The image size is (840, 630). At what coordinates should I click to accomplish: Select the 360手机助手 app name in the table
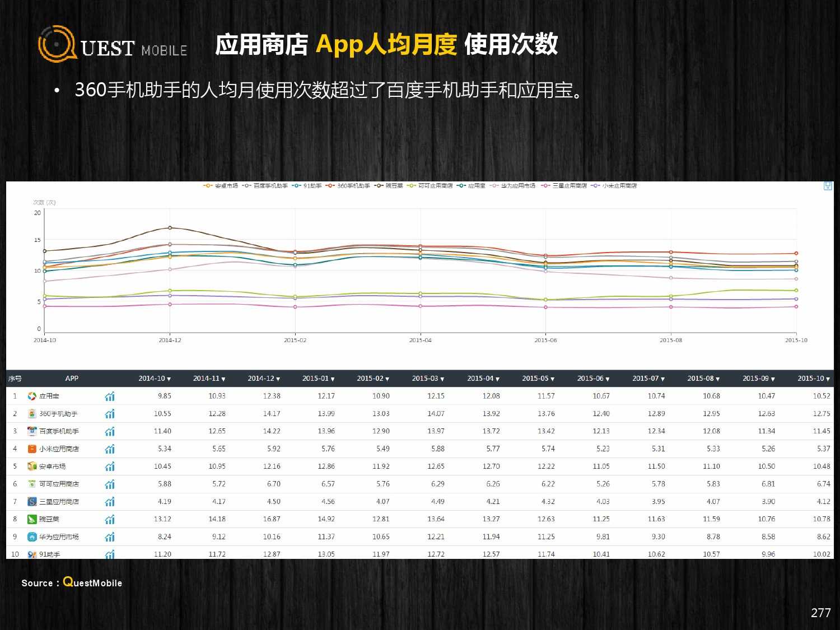pos(58,414)
